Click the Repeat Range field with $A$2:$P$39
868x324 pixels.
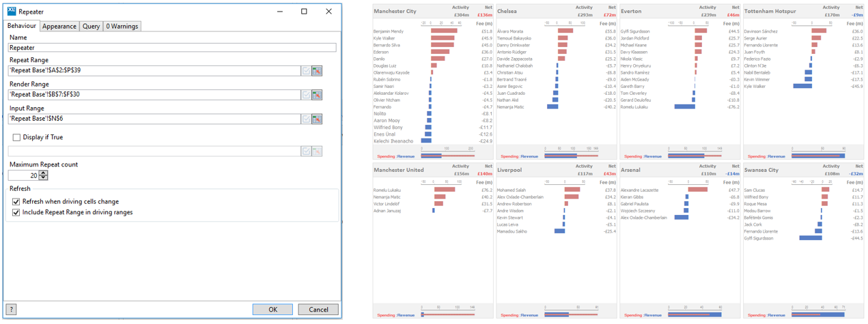[x=154, y=71]
